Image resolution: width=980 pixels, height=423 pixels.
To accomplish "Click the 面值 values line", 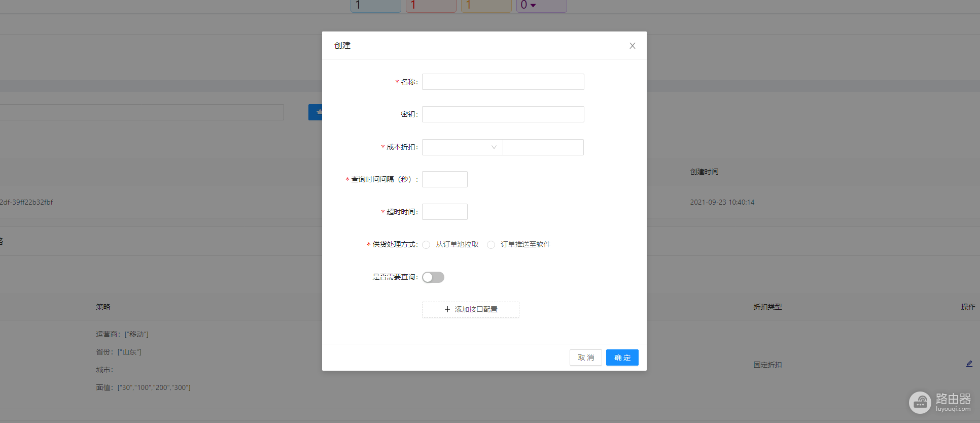I will (x=143, y=387).
